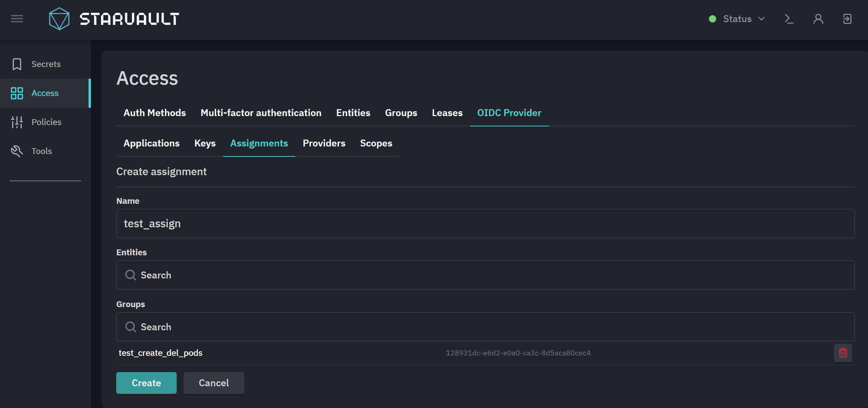Click the Create assignment heading

(x=161, y=172)
